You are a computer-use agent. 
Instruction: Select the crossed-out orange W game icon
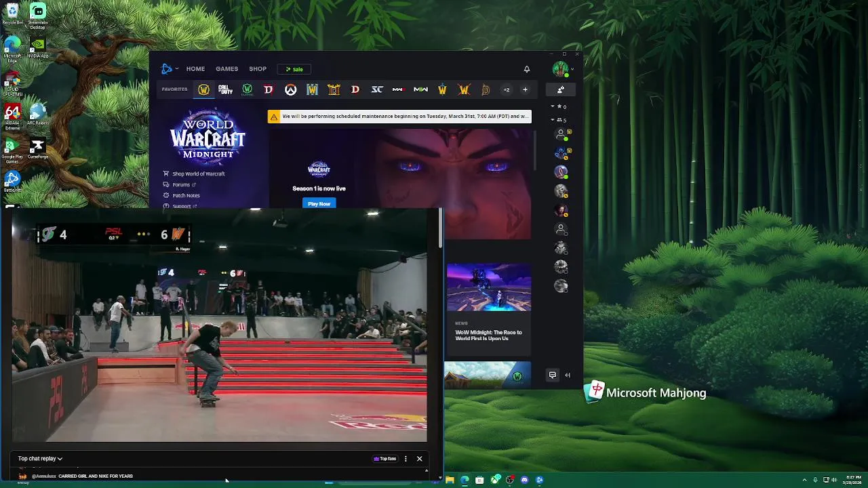click(x=464, y=89)
